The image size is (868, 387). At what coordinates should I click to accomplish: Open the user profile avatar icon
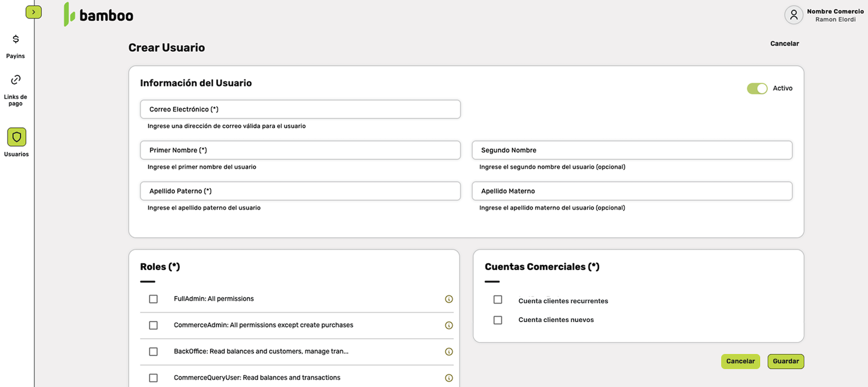(793, 15)
